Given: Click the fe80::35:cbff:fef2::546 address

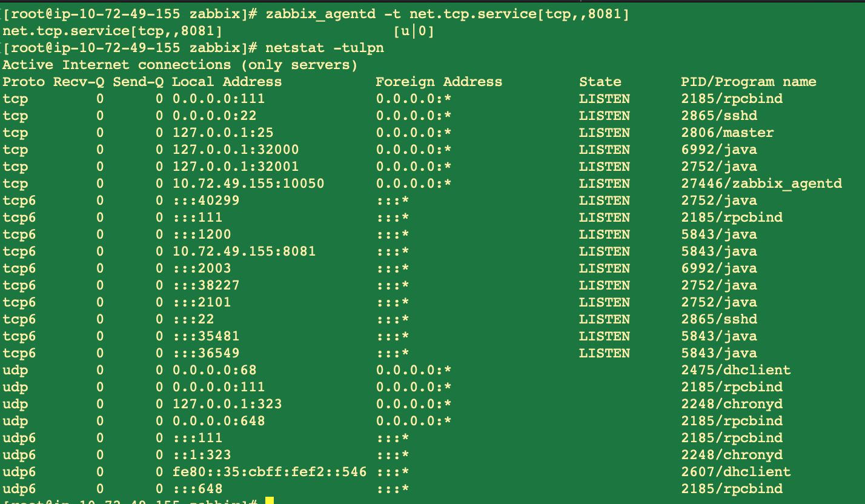Looking at the screenshot, I should click(269, 471).
